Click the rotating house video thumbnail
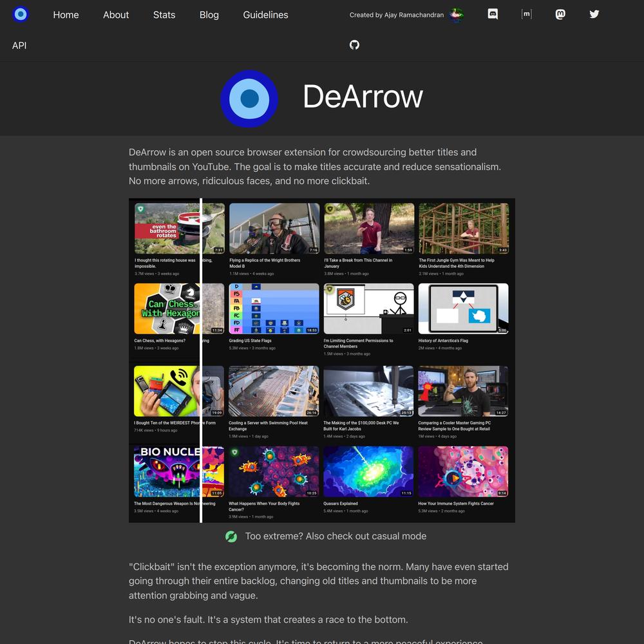The width and height of the screenshot is (644, 644). 180,229
